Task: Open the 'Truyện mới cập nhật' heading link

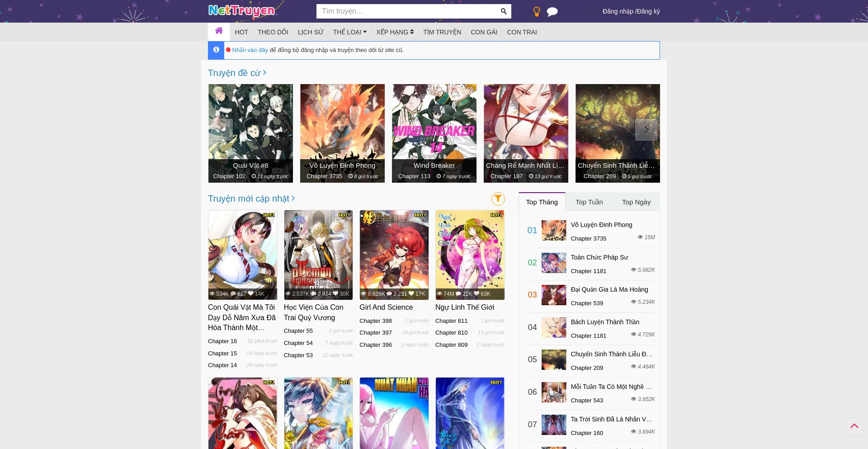Action: tap(251, 199)
